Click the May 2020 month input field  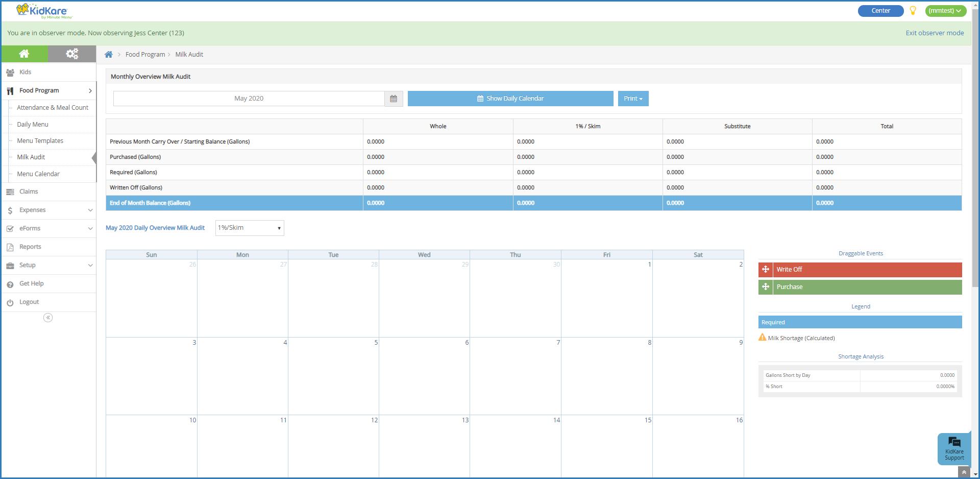249,99
